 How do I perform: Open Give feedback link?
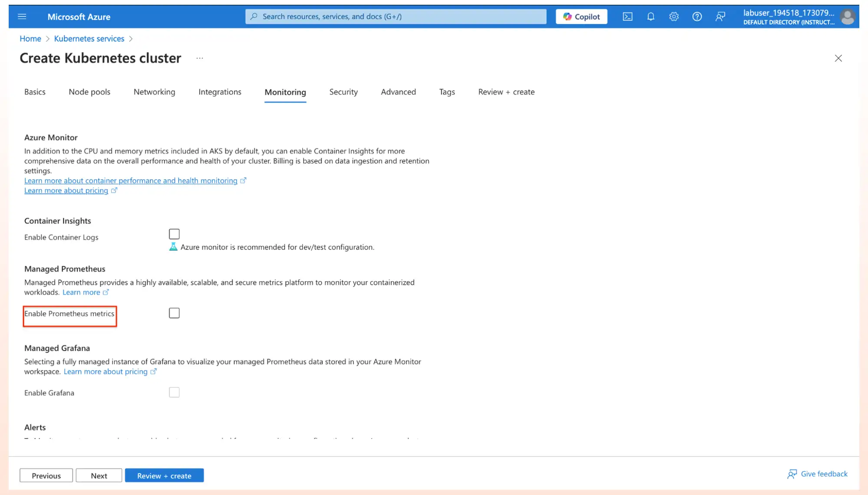click(824, 474)
